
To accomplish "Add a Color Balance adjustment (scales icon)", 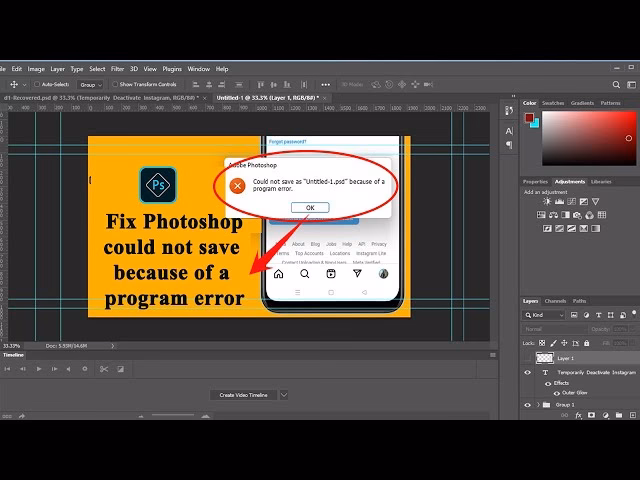I will click(x=553, y=215).
